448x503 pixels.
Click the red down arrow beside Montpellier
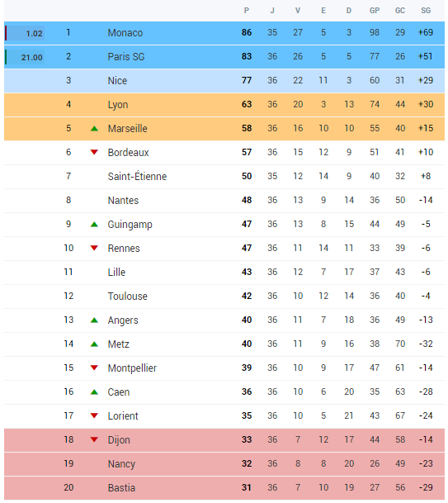94,368
